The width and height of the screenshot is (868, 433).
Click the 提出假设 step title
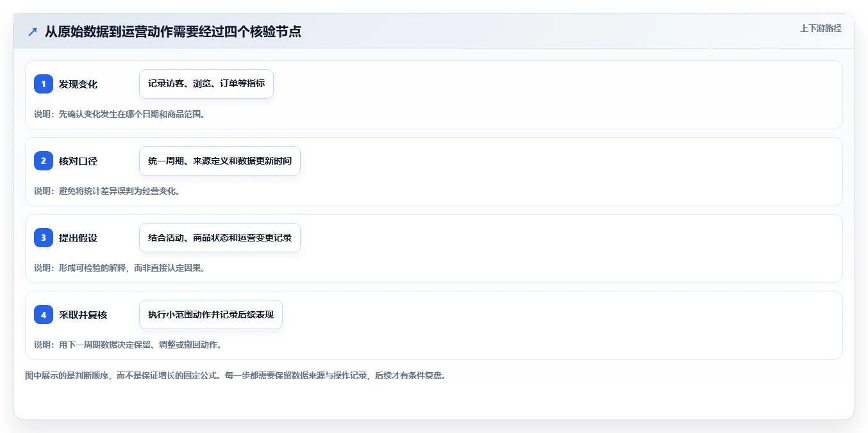click(78, 238)
